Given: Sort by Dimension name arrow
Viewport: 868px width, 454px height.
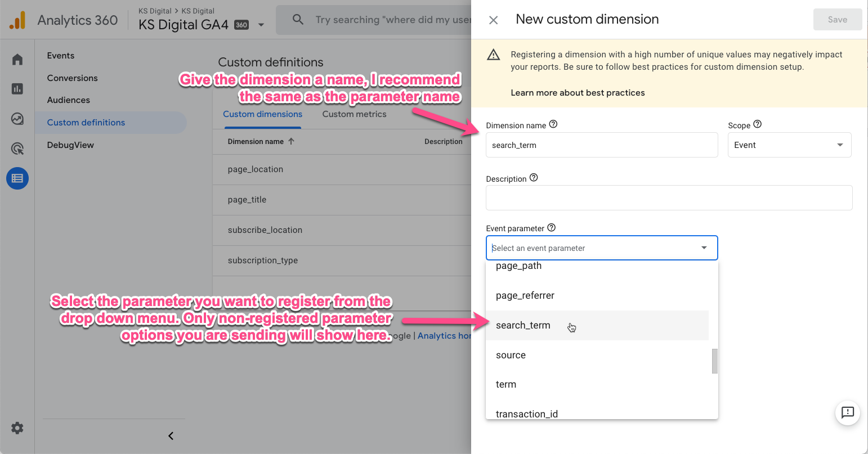Looking at the screenshot, I should (291, 141).
